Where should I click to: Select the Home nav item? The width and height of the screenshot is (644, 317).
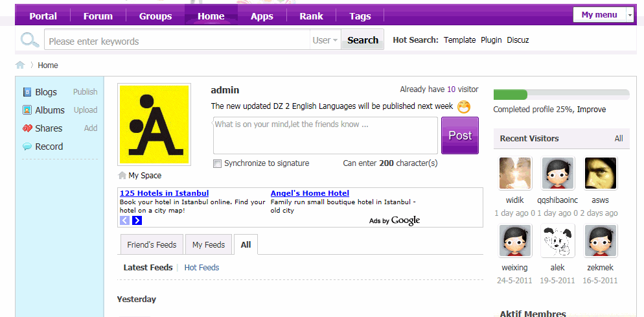click(x=211, y=16)
